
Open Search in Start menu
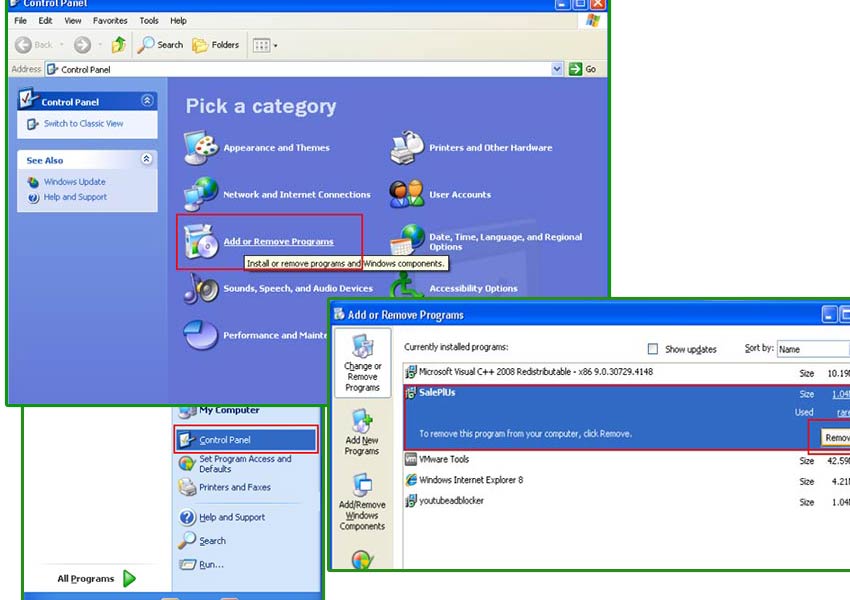pos(212,541)
